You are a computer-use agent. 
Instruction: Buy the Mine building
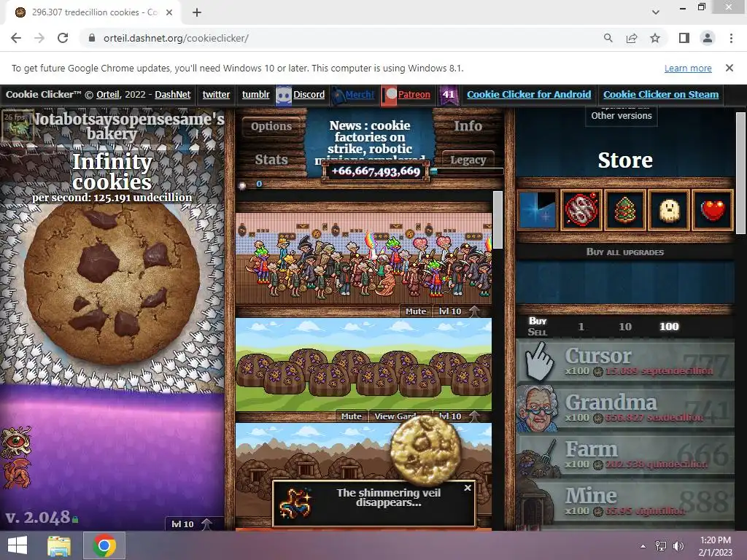pyautogui.click(x=625, y=502)
